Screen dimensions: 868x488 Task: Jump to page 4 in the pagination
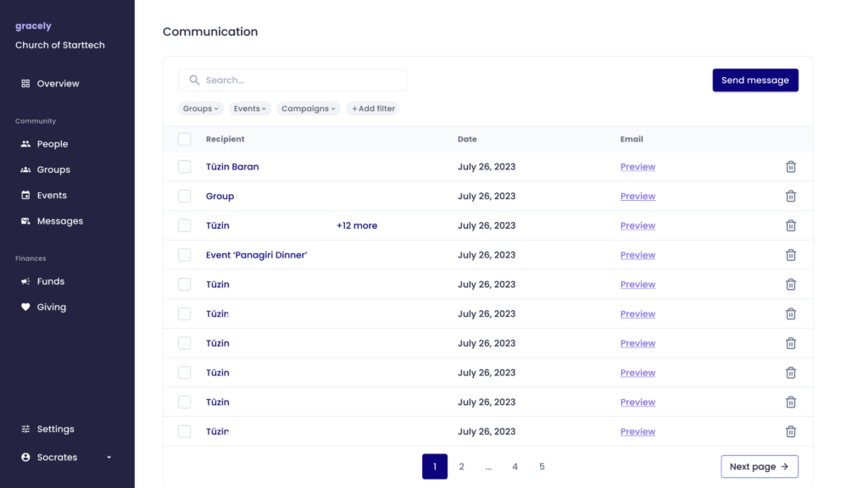(515, 467)
